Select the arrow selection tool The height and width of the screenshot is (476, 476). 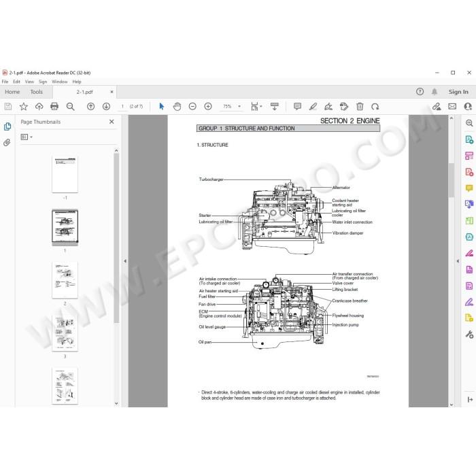coord(162,107)
